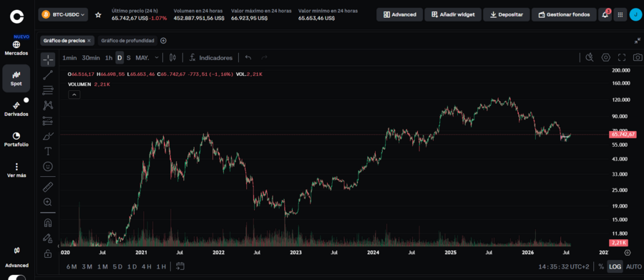The width and height of the screenshot is (644, 280).
Task: Change chart type with the candlestick icon
Action: (172, 58)
